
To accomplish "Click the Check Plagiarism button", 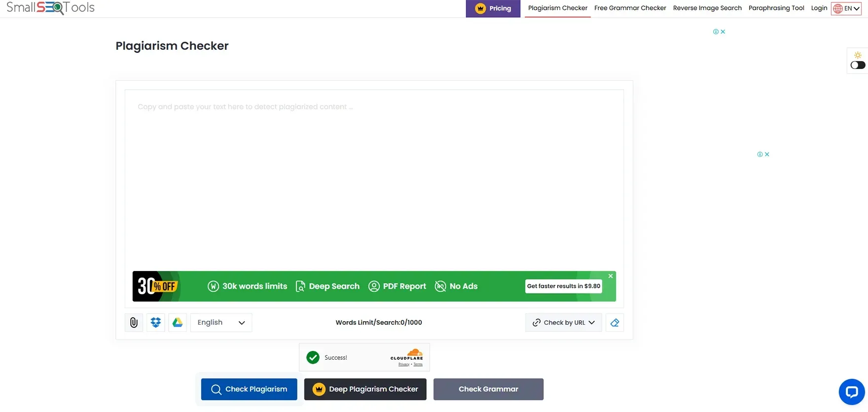I will [x=249, y=389].
